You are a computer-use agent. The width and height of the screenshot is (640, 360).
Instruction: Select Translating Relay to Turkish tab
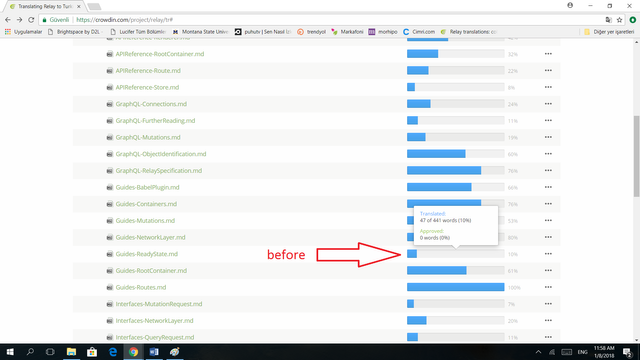[44, 7]
